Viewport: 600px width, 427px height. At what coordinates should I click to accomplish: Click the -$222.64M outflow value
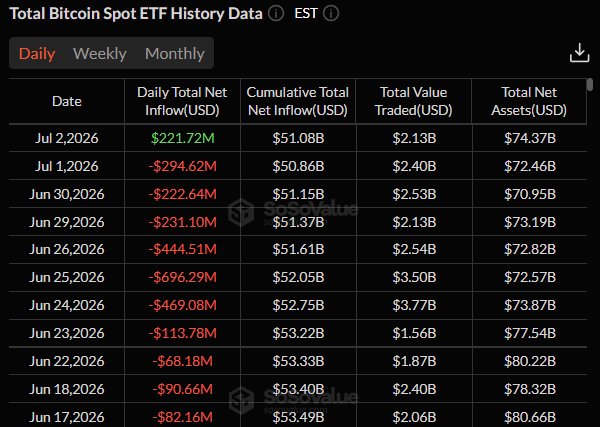[x=183, y=194]
